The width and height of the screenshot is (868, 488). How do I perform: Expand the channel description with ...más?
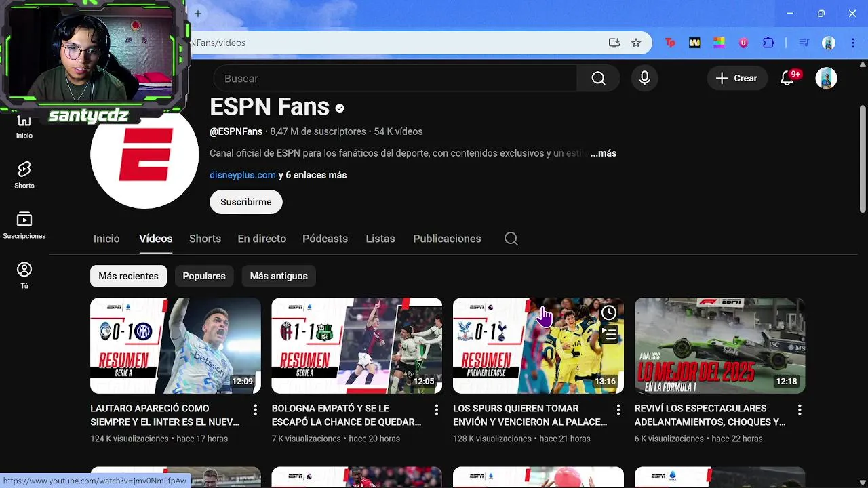pos(603,153)
